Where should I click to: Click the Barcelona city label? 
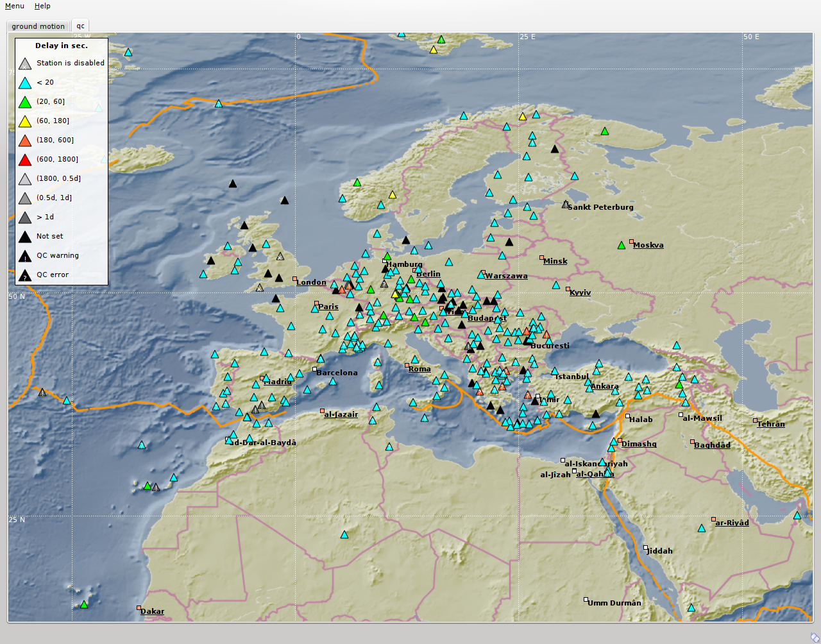337,373
